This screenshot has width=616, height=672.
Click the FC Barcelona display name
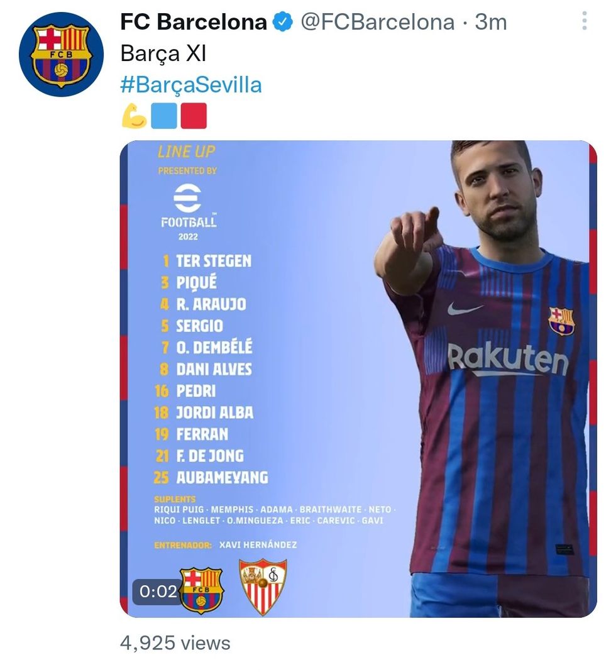tap(194, 23)
